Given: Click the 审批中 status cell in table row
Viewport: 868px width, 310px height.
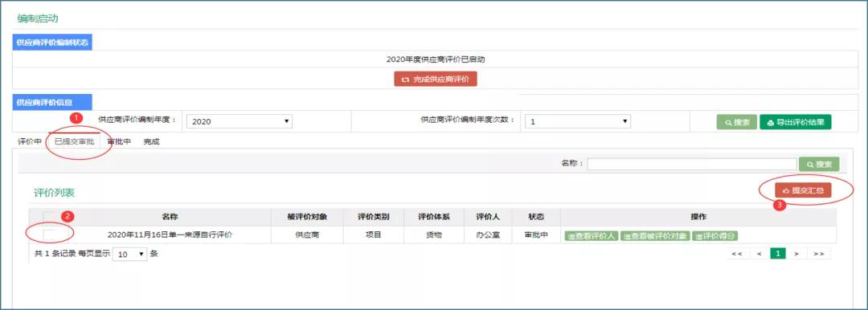Looking at the screenshot, I should [x=536, y=235].
